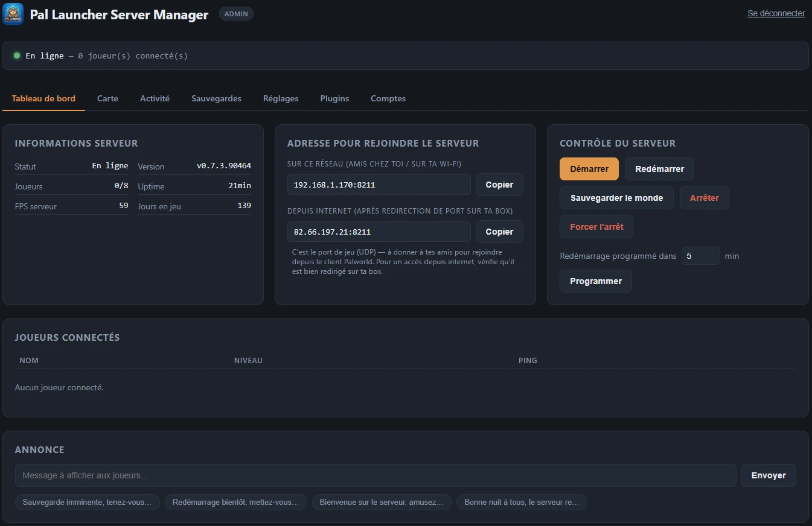The image size is (812, 526).
Task: Click the Pal Launcher logo icon
Action: [13, 14]
